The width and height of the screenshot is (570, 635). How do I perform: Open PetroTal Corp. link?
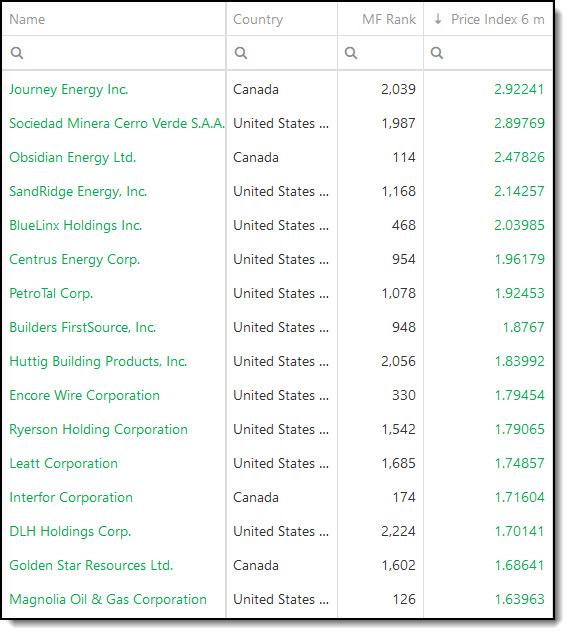tap(51, 294)
